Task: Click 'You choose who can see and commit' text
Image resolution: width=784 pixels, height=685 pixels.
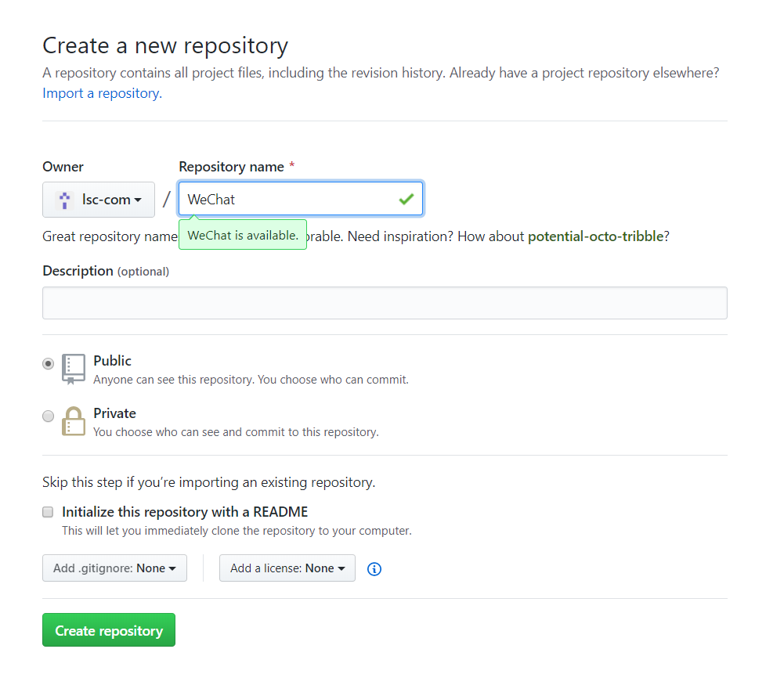Action: pyautogui.click(x=236, y=432)
